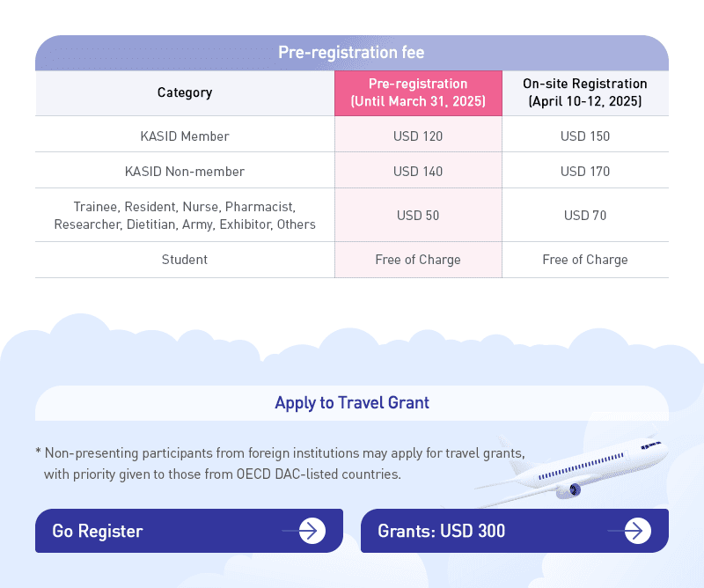Select the KASID Member row label

pos(185,136)
